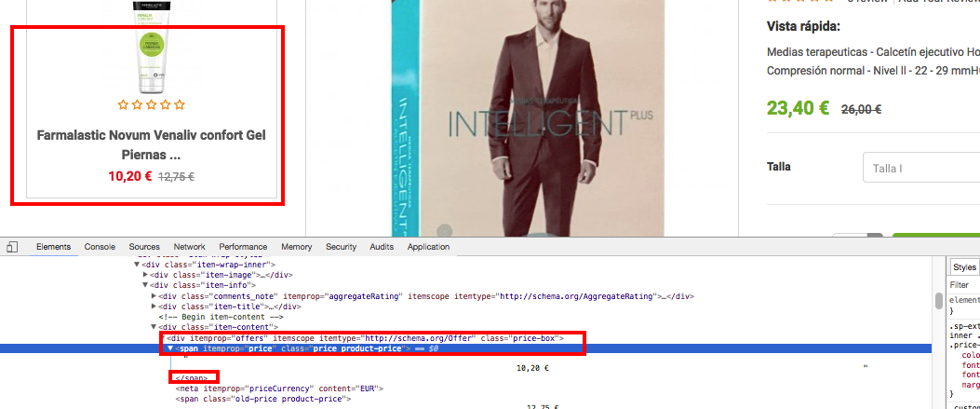Viewport: 980px width, 409px height.
Task: Toggle the device toolbar icon in DevTools
Action: (12, 247)
